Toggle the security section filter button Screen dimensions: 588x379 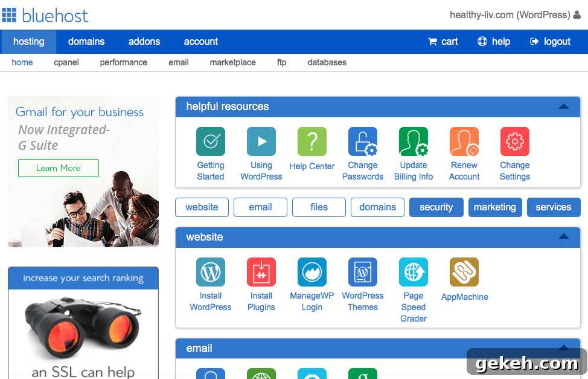click(x=436, y=207)
